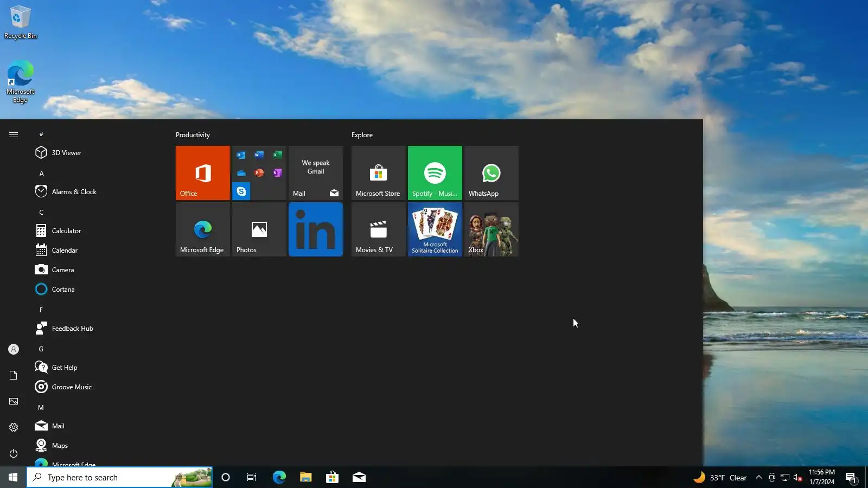Launch Calculator from the app list
This screenshot has height=488, width=868.
98,231
